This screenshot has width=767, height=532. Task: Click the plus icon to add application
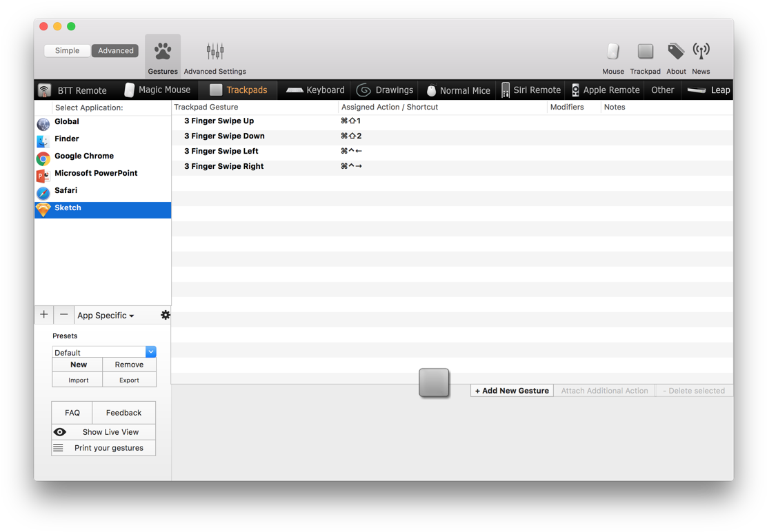[x=44, y=315]
